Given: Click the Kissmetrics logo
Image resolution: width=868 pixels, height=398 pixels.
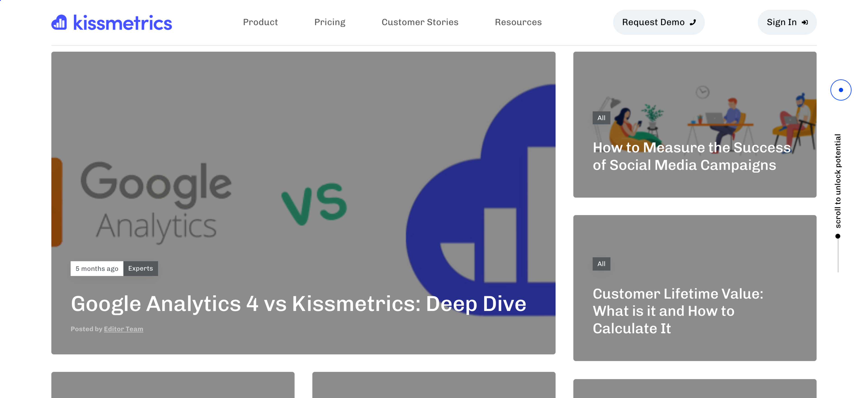Looking at the screenshot, I should pos(111,23).
